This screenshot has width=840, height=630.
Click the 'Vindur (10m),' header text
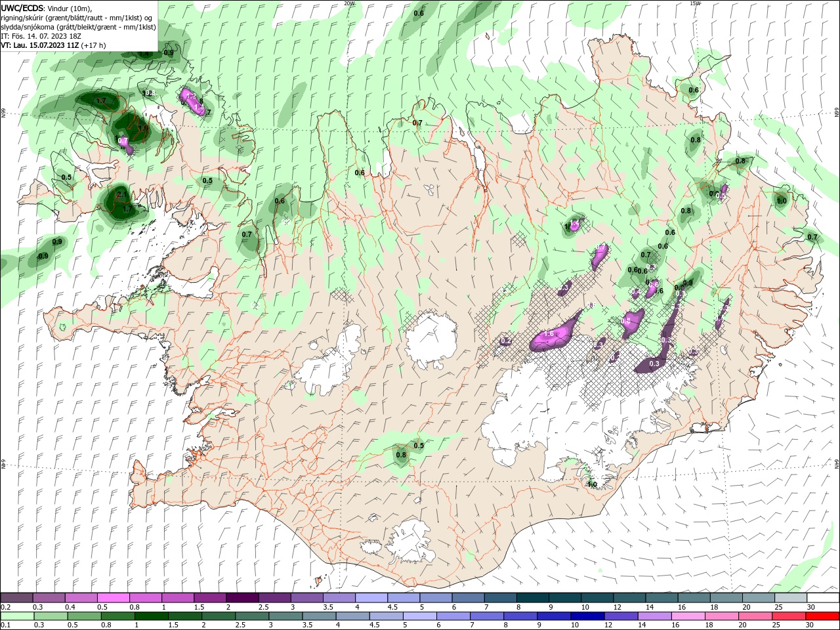70,8
